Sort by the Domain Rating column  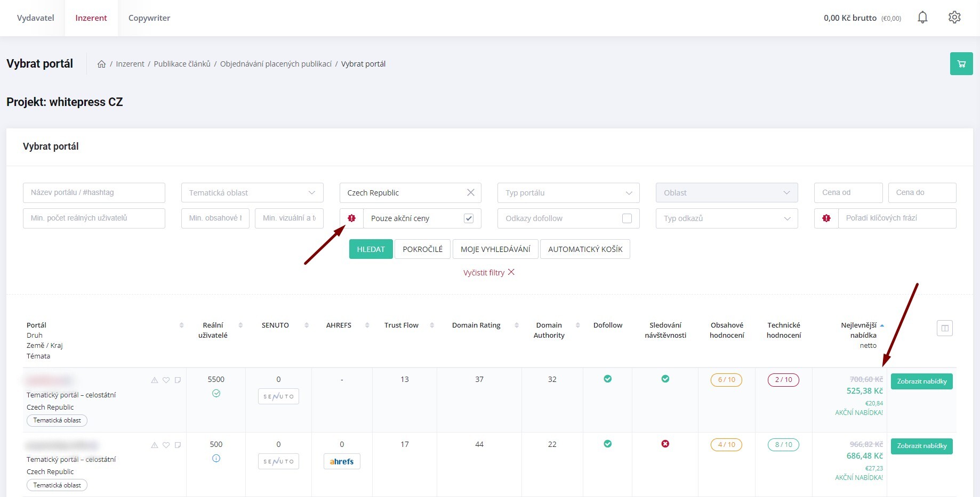click(x=517, y=325)
